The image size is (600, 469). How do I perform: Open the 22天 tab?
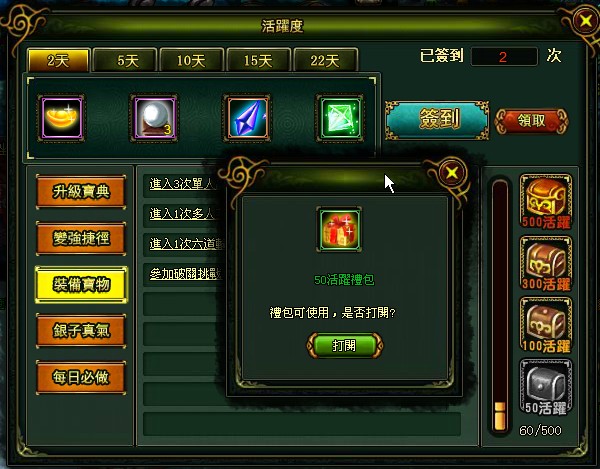click(325, 60)
